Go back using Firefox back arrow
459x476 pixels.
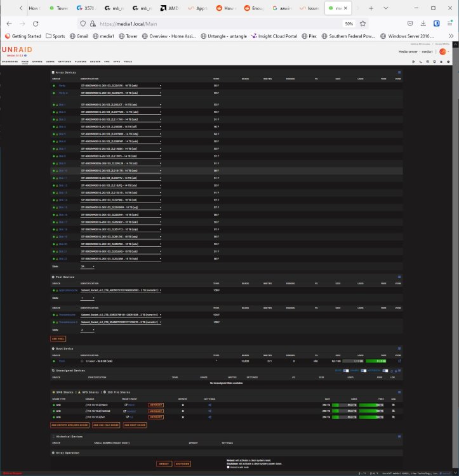[x=9, y=23]
